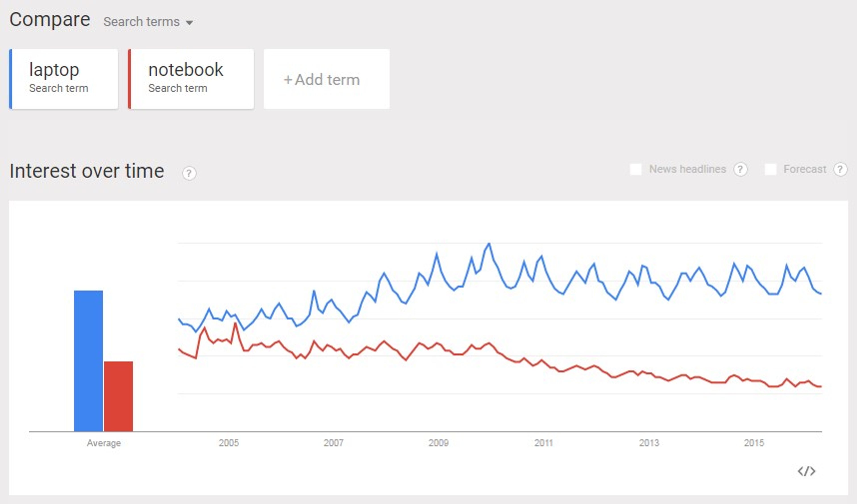Click the question mark next to News headlines
The height and width of the screenshot is (504, 857).
(x=741, y=169)
